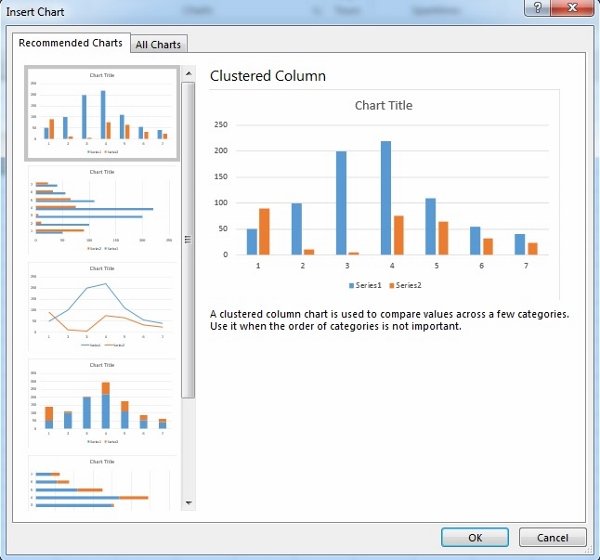Click the orange bar above category 1
The image size is (600, 560).
click(264, 231)
